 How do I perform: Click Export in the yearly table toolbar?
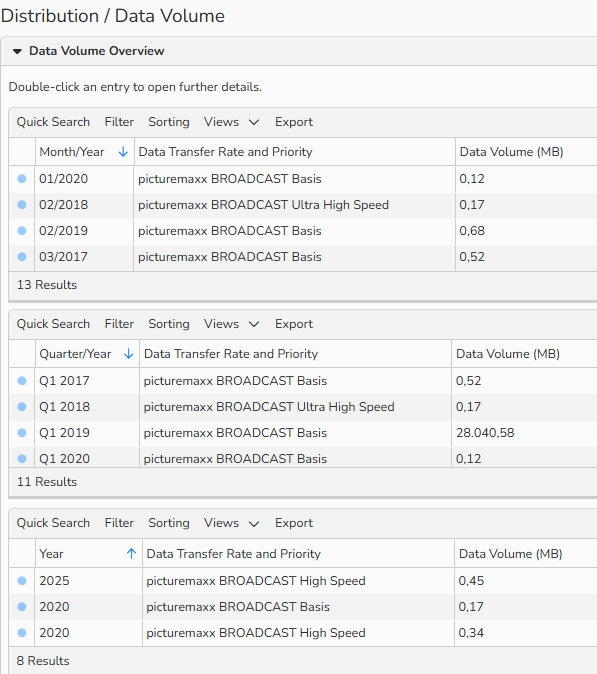[x=294, y=523]
